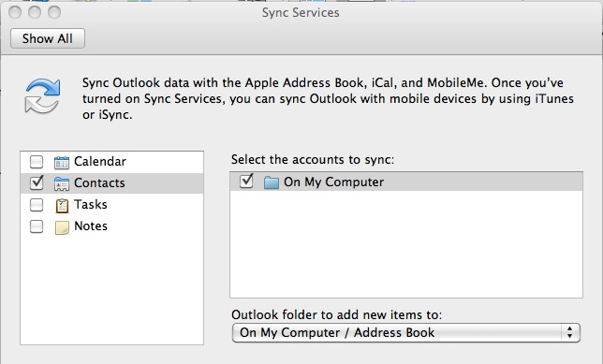The width and height of the screenshot is (603, 364).
Task: Uncheck the Contacts sync checkbox
Action: (x=37, y=183)
